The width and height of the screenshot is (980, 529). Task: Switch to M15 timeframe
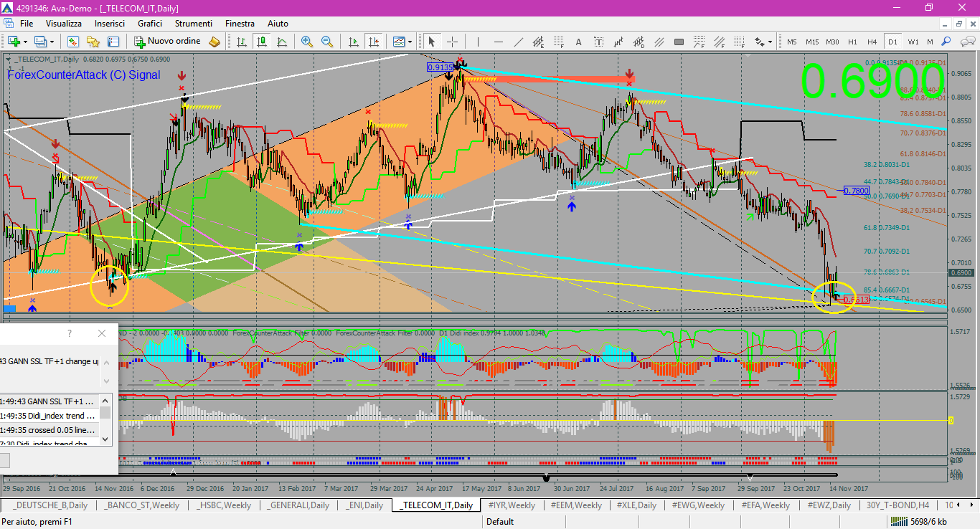point(812,42)
